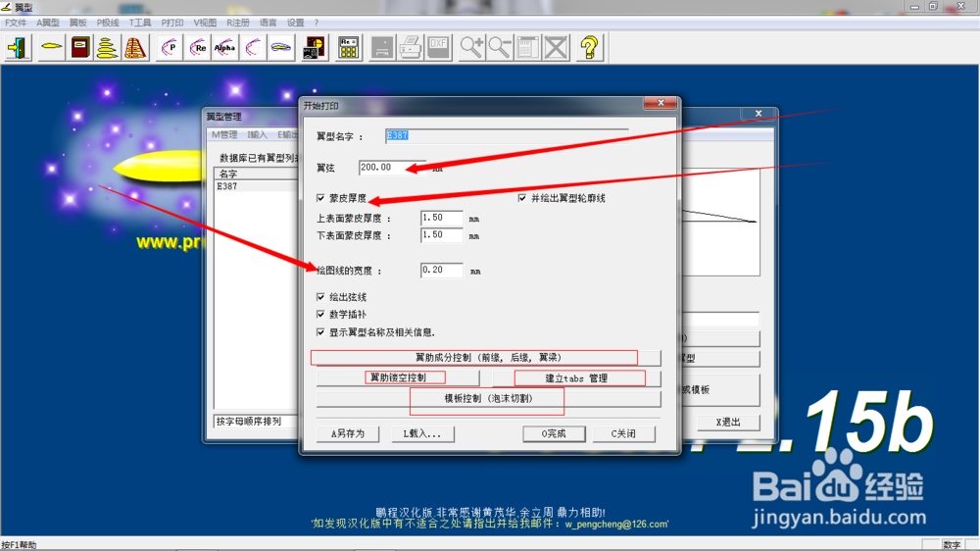Click the 建立tabs 管理 button
The height and width of the screenshot is (551, 980).
coord(576,378)
